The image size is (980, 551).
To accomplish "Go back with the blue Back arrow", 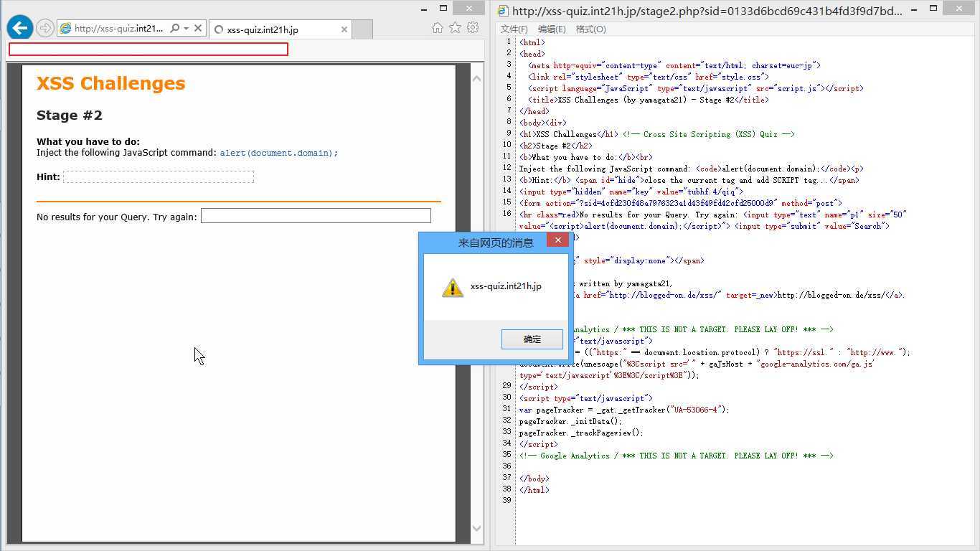I will [x=20, y=28].
